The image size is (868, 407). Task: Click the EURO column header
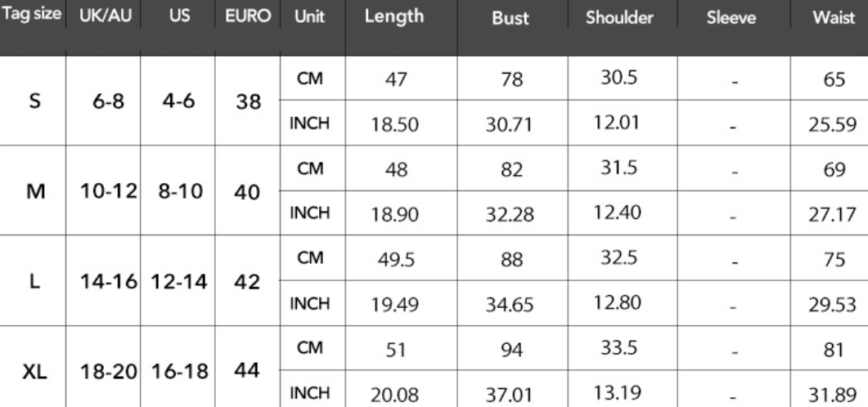coord(248,16)
